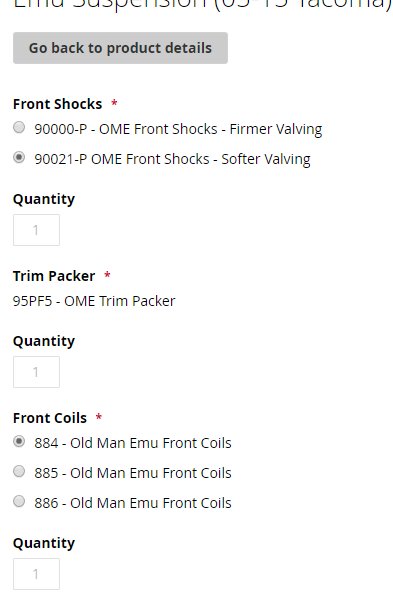The height and width of the screenshot is (592, 393).
Task: Click the Quantity label under Trim Packer
Action: (44, 341)
